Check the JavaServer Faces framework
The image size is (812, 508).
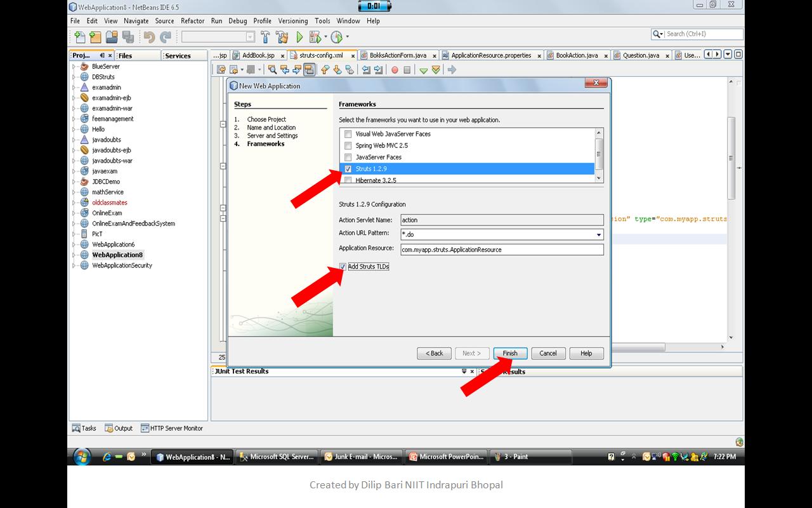click(x=348, y=157)
